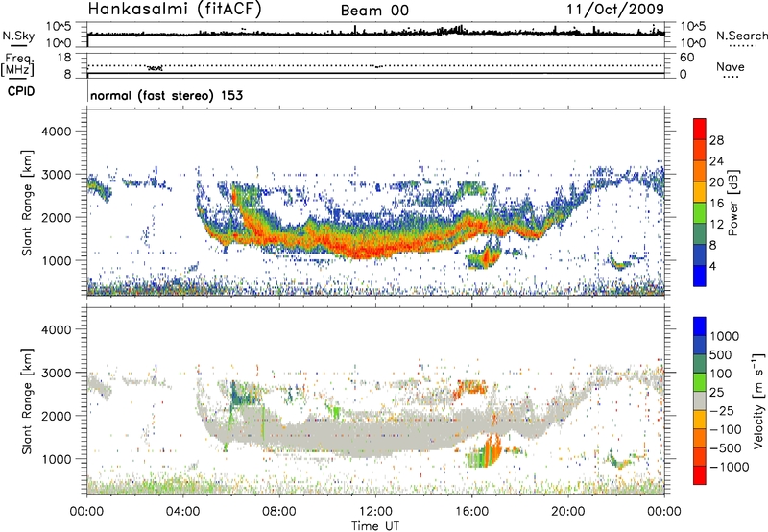This screenshot has height=532, width=768.
Task: Click the "CPID" row label
Action: click(21, 91)
